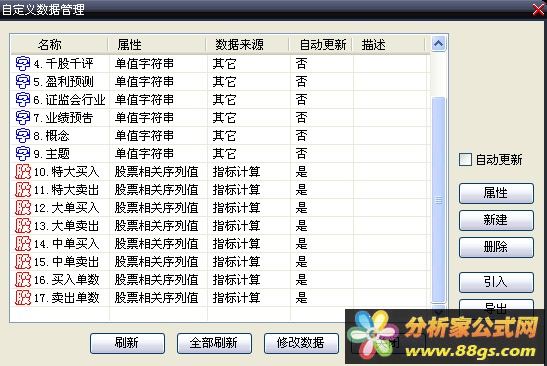
Task: Click 是 in the 大单买入 row
Action: [301, 208]
